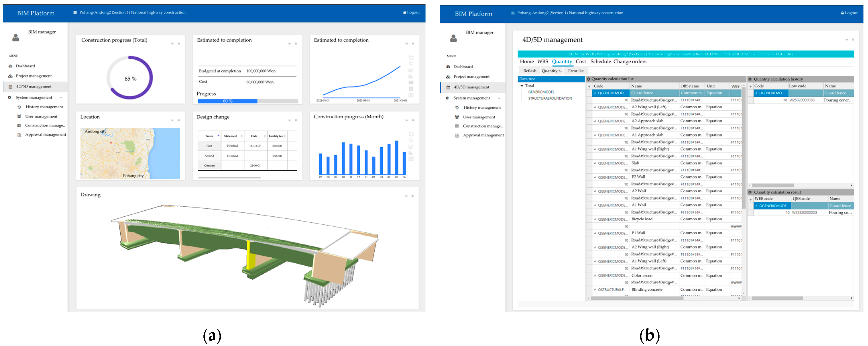Open the Error list button
868x346 pixels.
tap(575, 71)
